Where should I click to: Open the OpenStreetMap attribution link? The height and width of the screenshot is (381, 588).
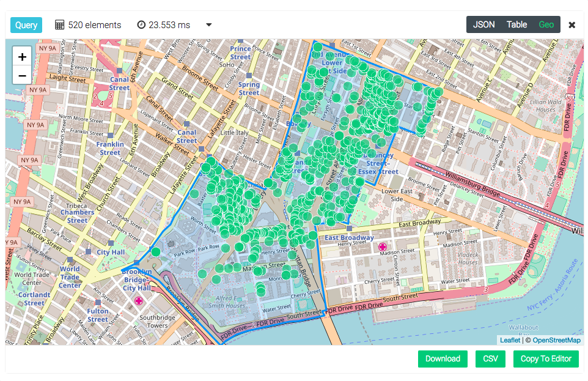point(556,340)
